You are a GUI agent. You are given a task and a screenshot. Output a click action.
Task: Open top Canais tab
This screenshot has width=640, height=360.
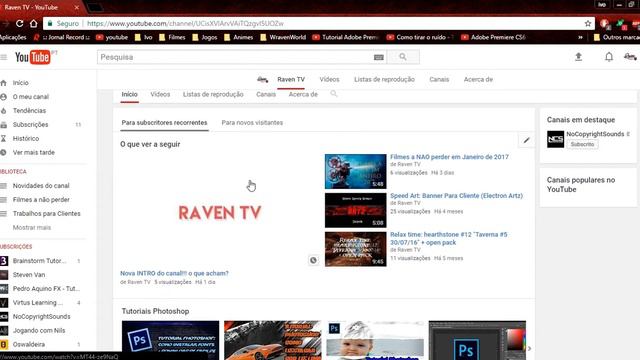(439, 80)
